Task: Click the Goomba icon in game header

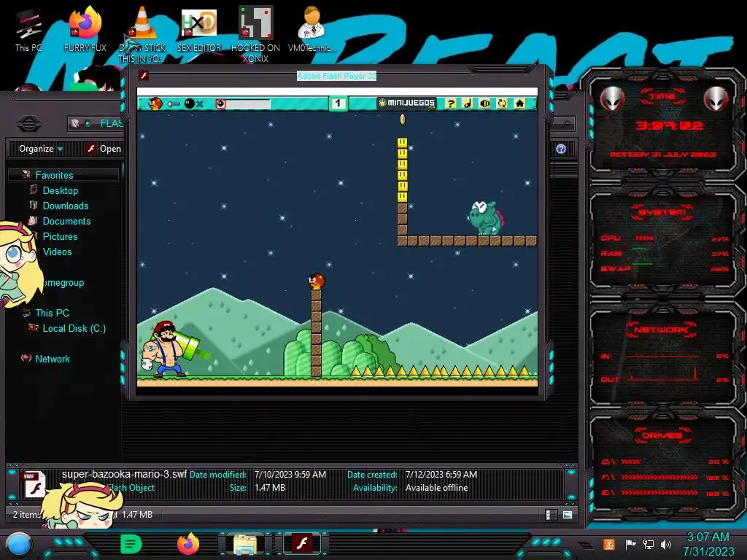Action: [155, 104]
